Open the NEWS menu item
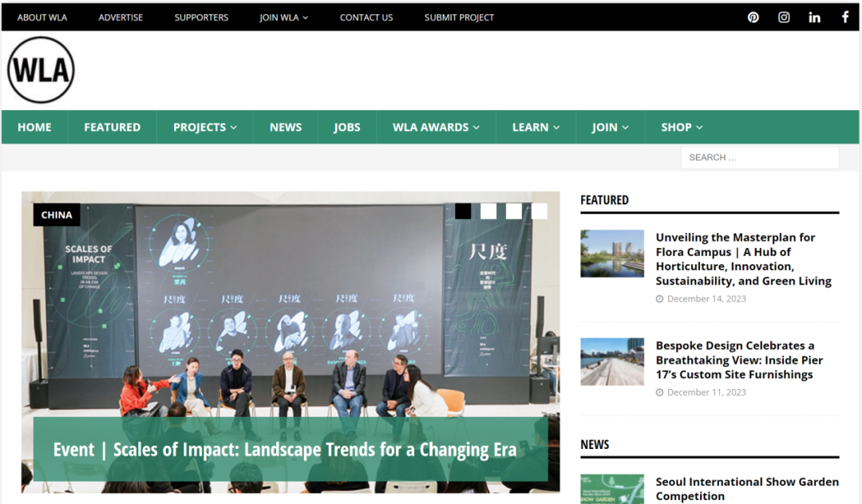Image resolution: width=862 pixels, height=504 pixels. click(285, 128)
